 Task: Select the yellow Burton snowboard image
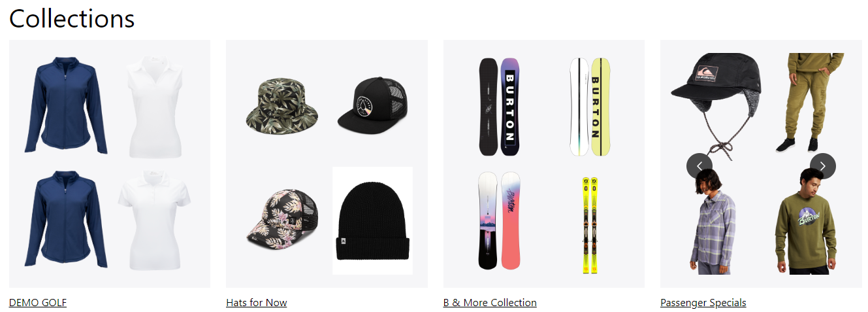click(x=590, y=107)
